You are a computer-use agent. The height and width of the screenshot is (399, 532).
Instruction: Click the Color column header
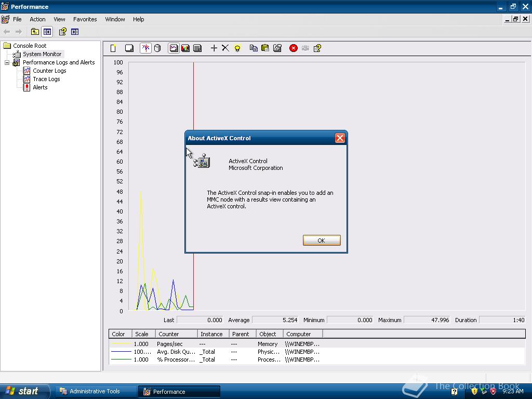120,334
